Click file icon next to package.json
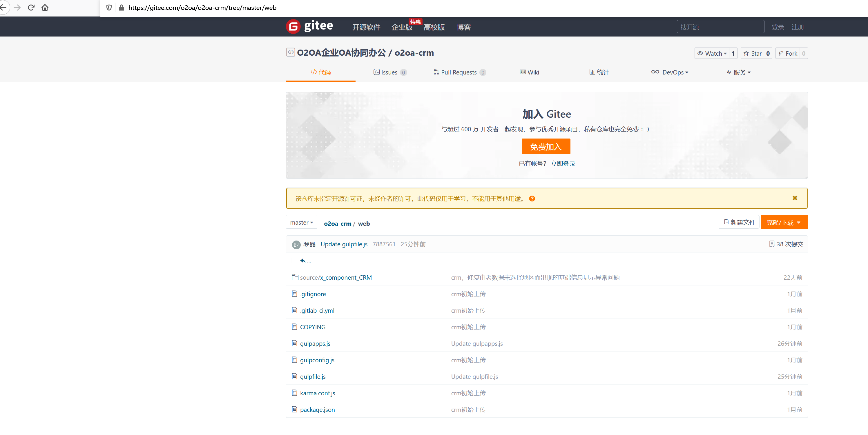Image resolution: width=868 pixels, height=435 pixels. 294,409
